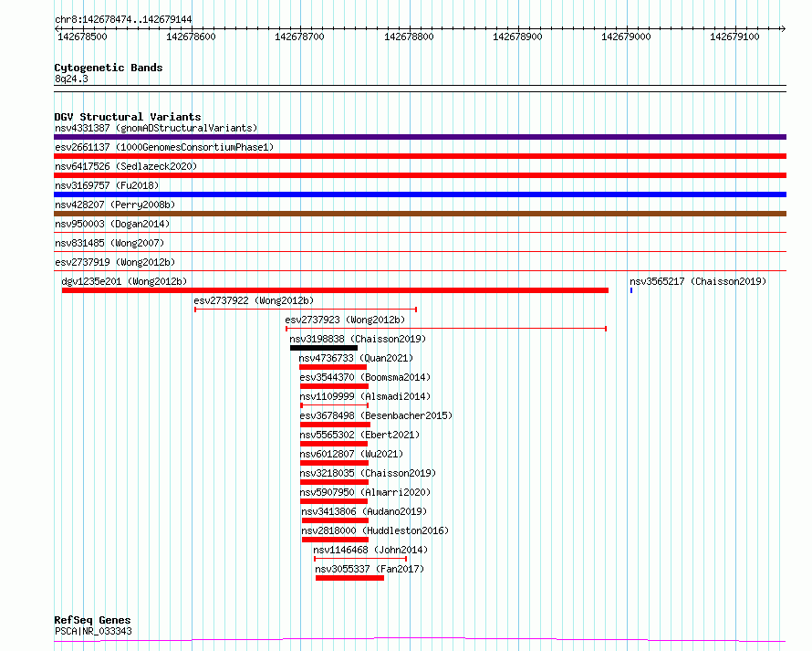Click ruler position 142679000
Screen dimensions: 812x651
(x=626, y=37)
